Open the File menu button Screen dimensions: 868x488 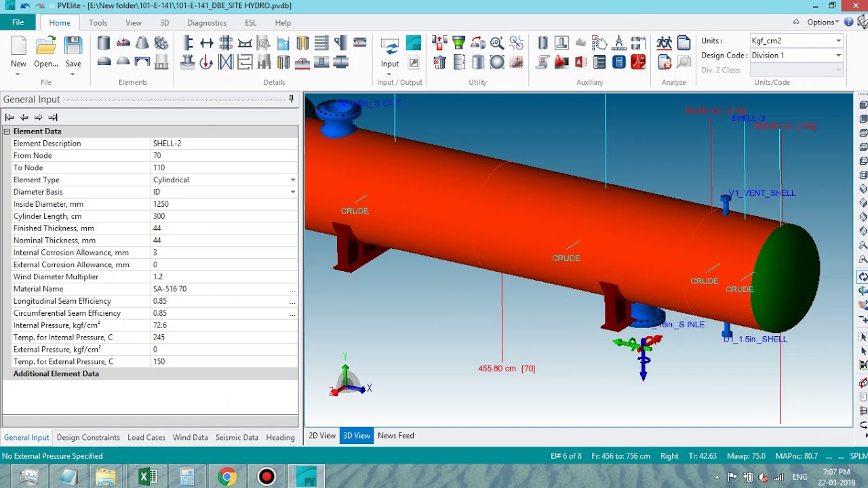(x=18, y=22)
